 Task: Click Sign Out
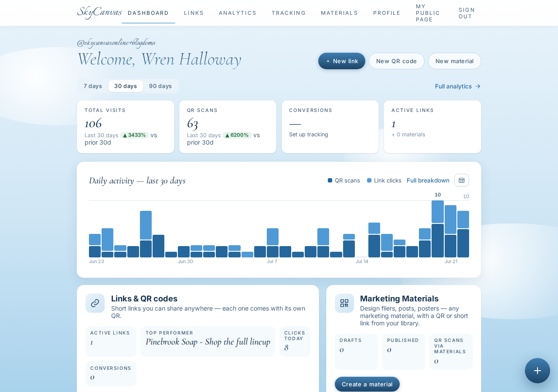tap(467, 13)
